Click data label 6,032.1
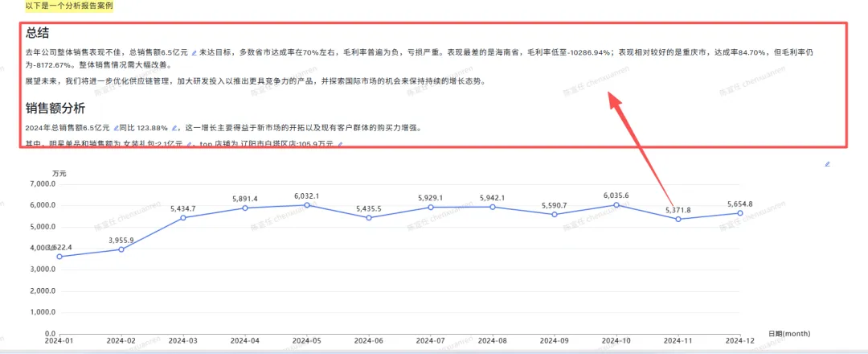This screenshot has width=868, height=354. (x=307, y=196)
